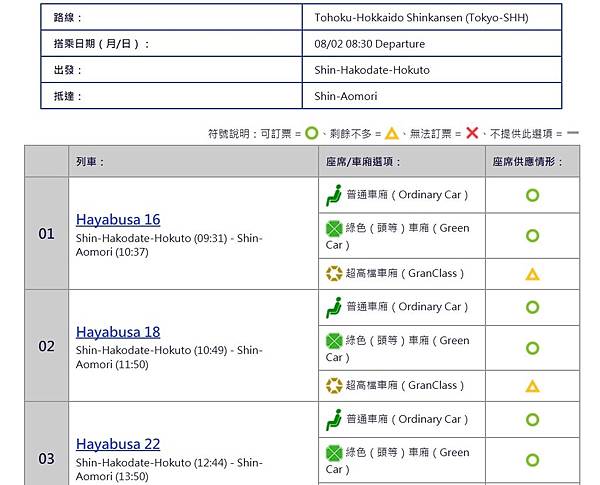
Task: Click Green Car label for Hayabusa 18
Action: 397,349
